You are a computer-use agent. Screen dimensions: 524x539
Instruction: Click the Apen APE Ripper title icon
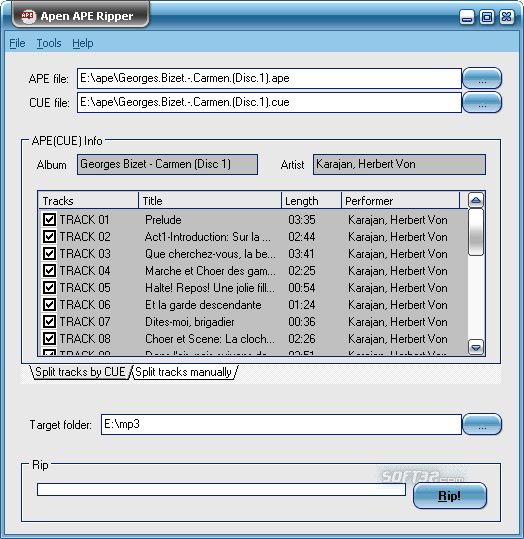(x=28, y=16)
